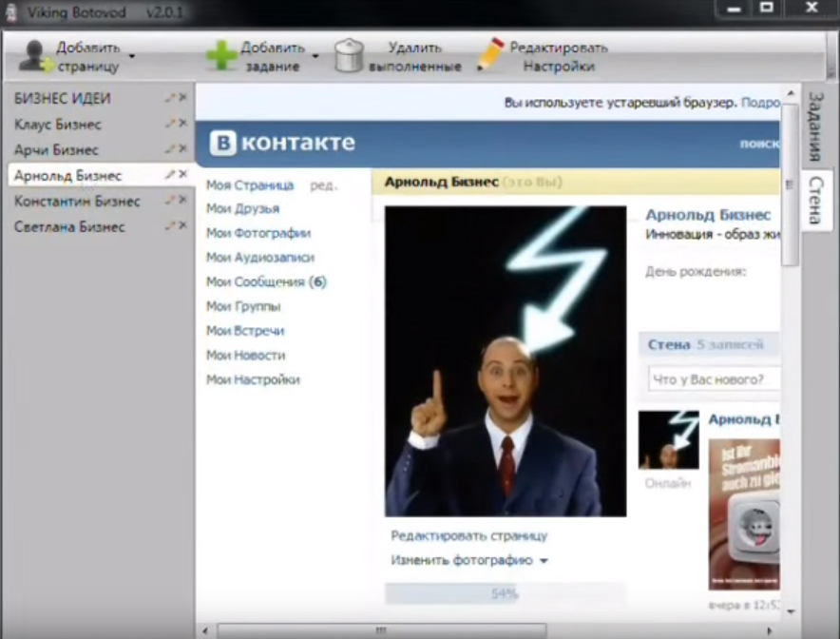Click the Что у Вас нового input field
The width and height of the screenshot is (840, 639).
tap(713, 379)
